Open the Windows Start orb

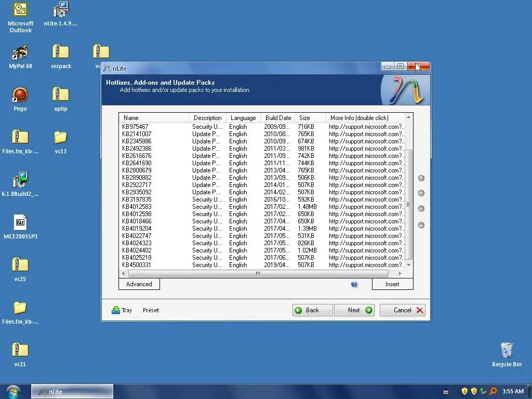[13, 392]
